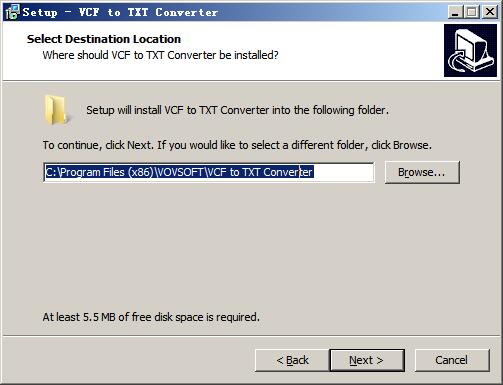Click inside the highlighted destination path text
Screen dimensions: 503x385
tap(179, 172)
